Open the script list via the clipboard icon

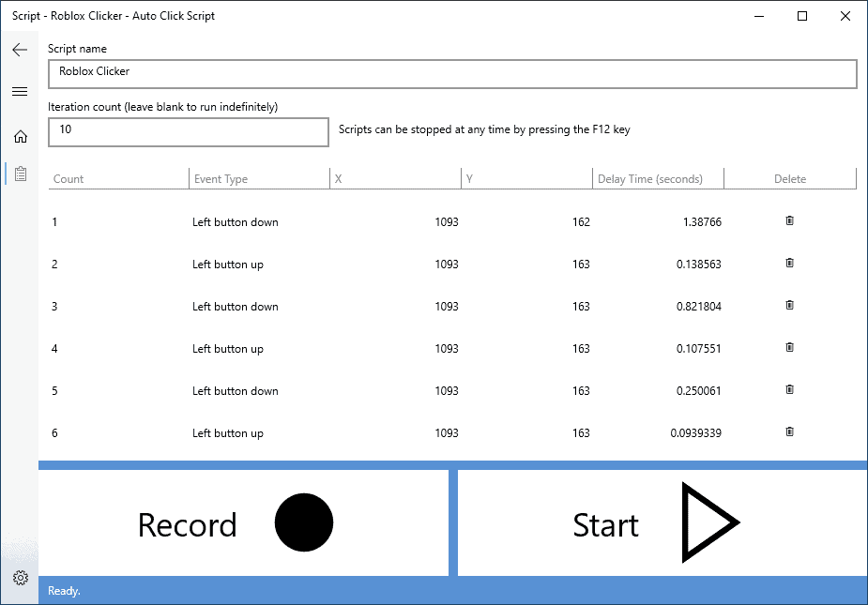(20, 174)
